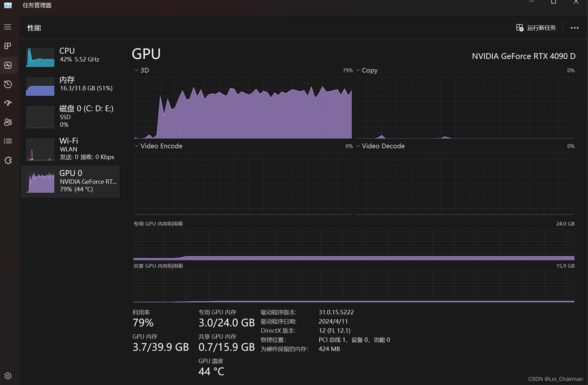Screen dimensions: 588x385
Task: Click the large GPU heading
Action: tap(146, 54)
